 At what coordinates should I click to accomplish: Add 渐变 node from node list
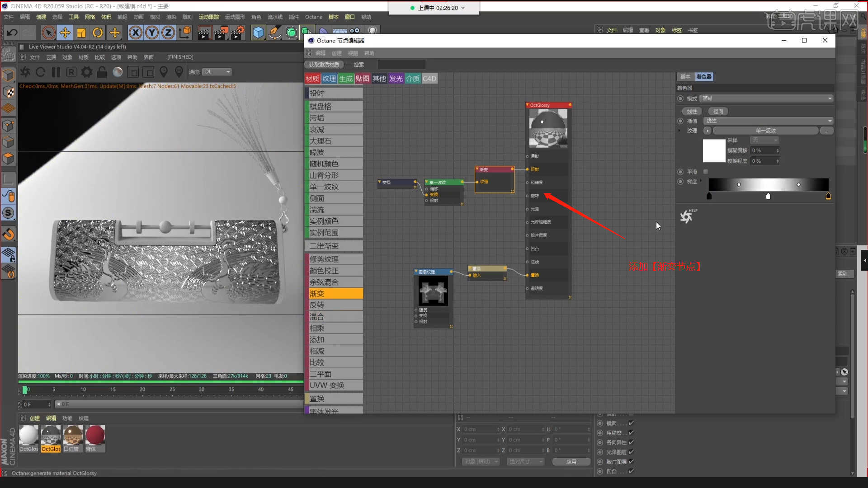pyautogui.click(x=334, y=294)
